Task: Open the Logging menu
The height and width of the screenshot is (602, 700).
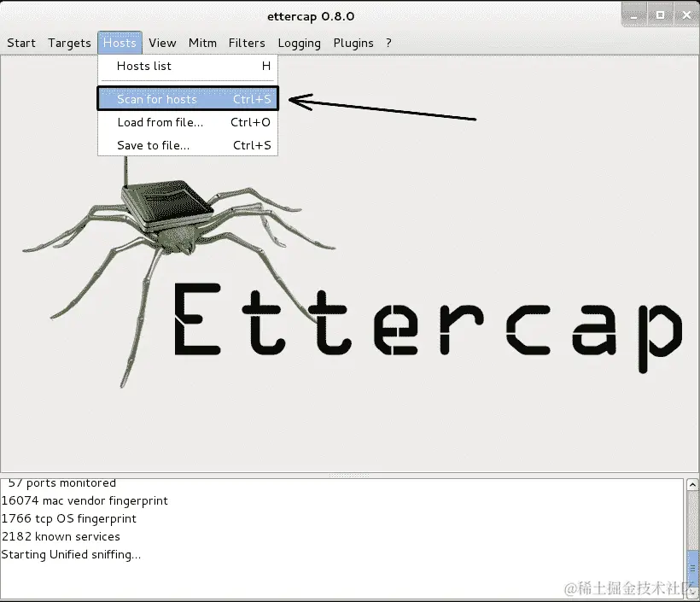Action: point(299,43)
